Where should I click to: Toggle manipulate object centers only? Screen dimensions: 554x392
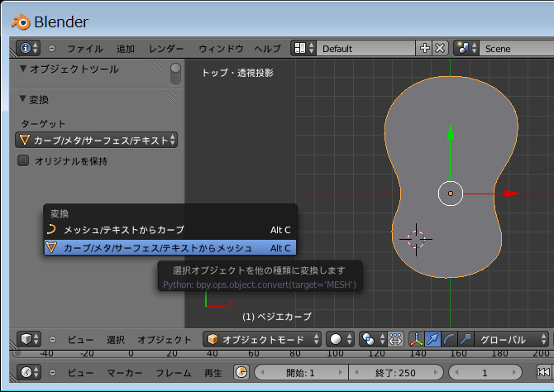click(395, 339)
